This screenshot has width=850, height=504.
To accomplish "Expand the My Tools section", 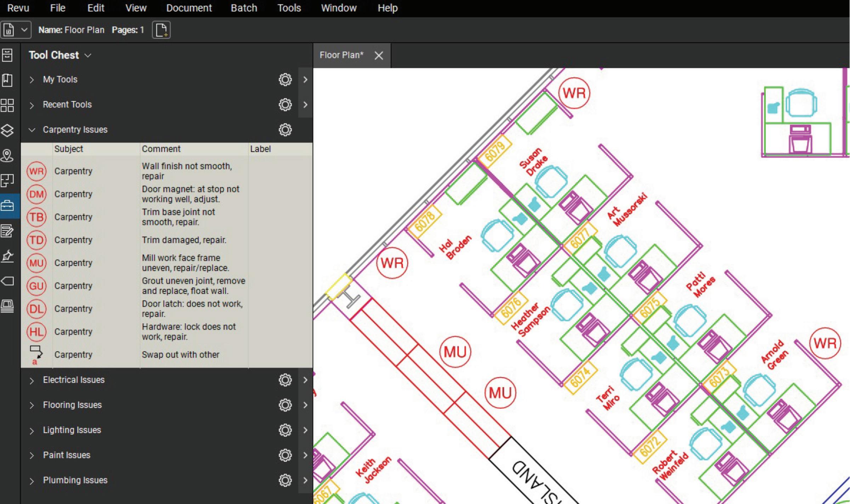I will (x=32, y=80).
